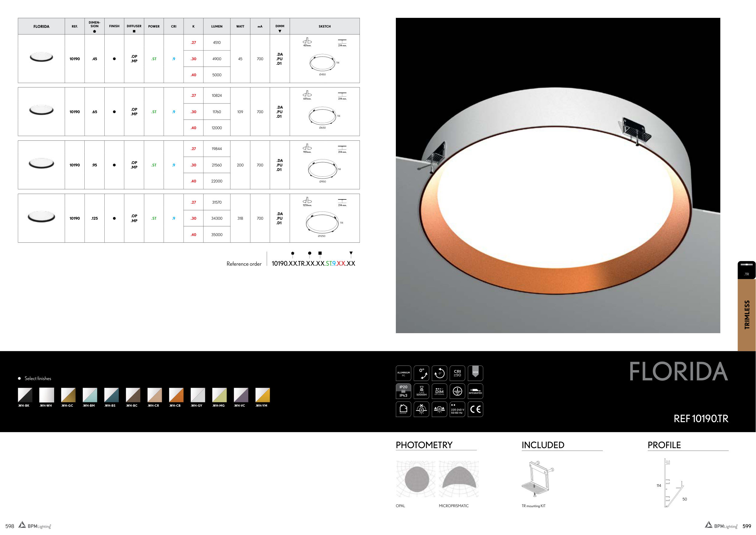Click the Opal photometry diagram thumbnail

[415, 479]
